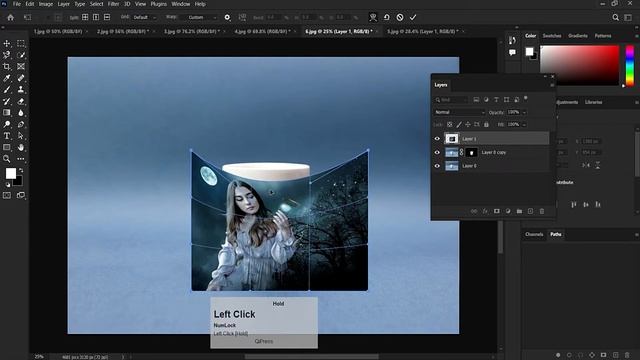
Task: Select the Brush tool
Action: click(x=7, y=89)
